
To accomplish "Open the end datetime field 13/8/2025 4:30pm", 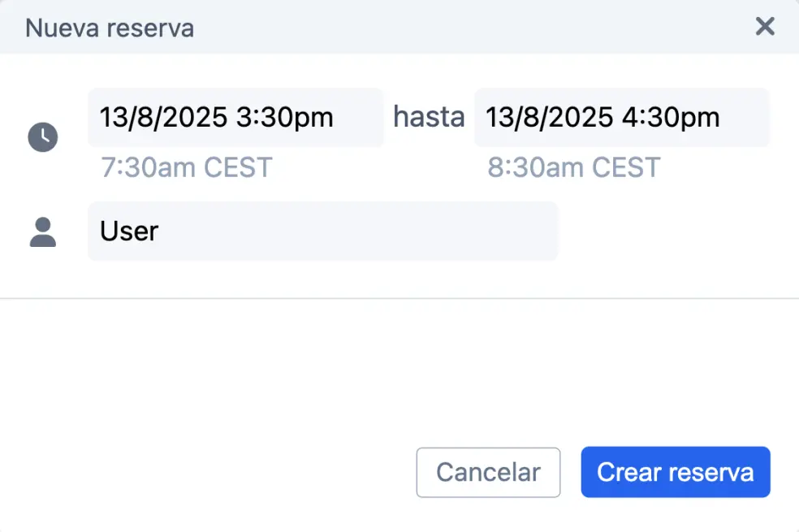I will tap(622, 118).
